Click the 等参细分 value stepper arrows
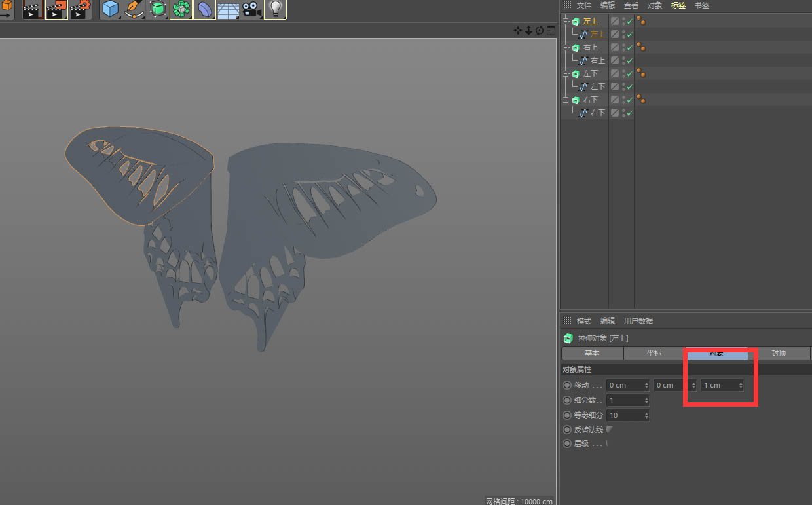The image size is (812, 505). coord(646,415)
